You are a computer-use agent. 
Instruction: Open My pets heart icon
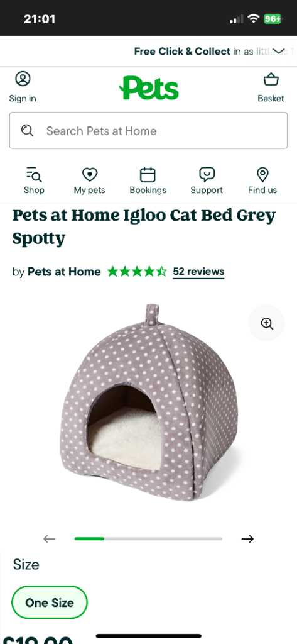click(89, 175)
